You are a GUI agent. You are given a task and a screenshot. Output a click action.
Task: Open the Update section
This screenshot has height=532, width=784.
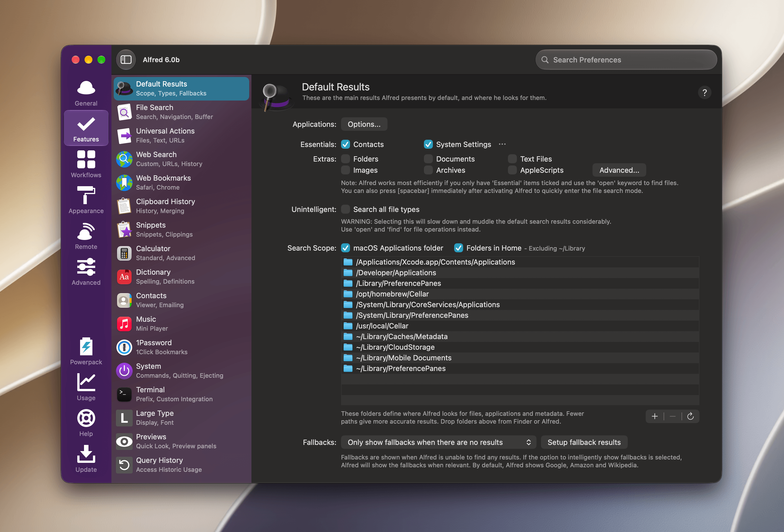[86, 458]
